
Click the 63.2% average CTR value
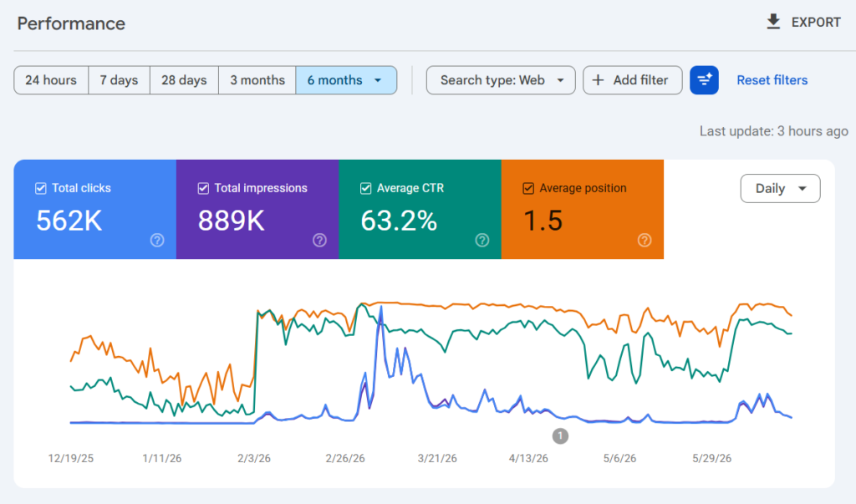(x=399, y=221)
